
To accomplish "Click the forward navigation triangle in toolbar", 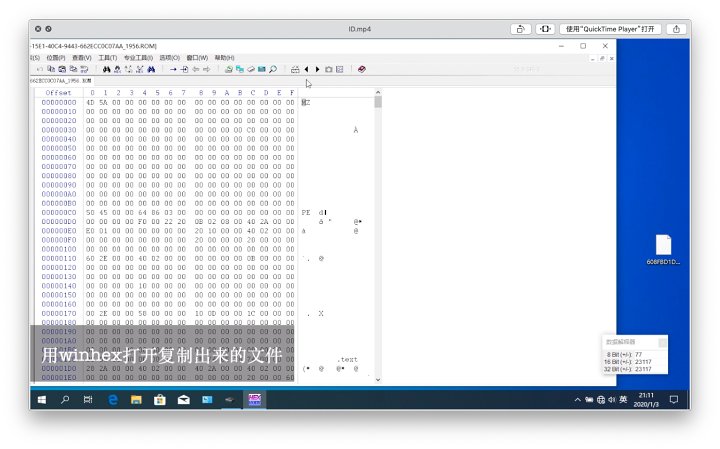I will (317, 69).
